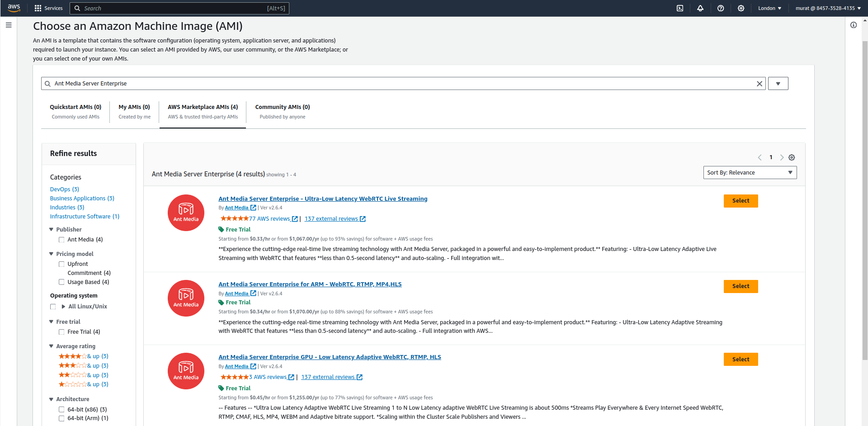The image size is (868, 426).
Task: Check the 64-bit (Arm) architecture filter
Action: (61, 418)
